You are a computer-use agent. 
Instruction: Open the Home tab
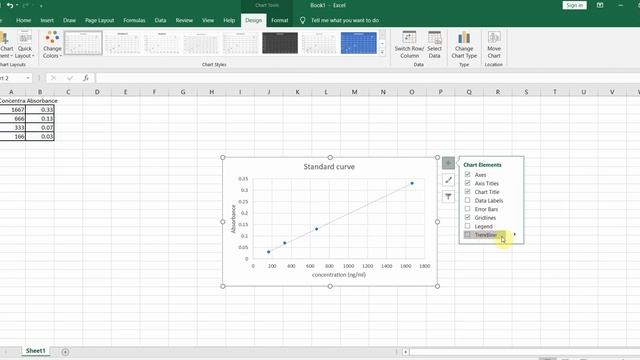click(23, 20)
